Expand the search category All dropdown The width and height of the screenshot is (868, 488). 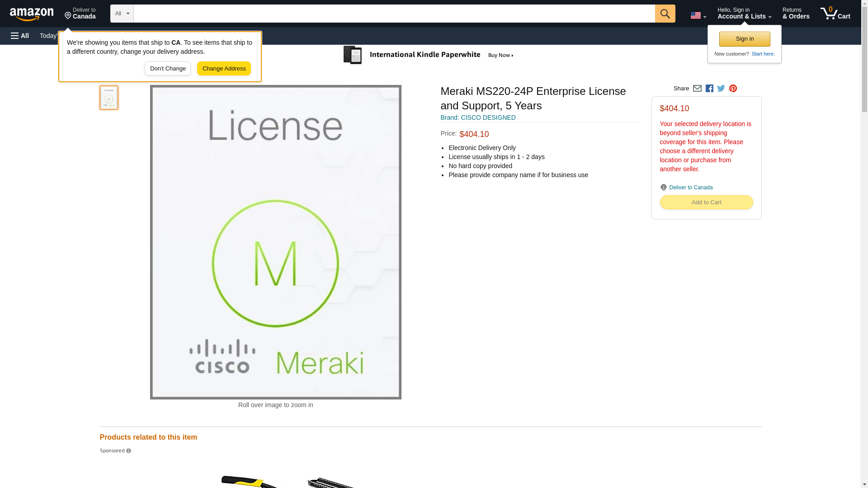pos(122,14)
